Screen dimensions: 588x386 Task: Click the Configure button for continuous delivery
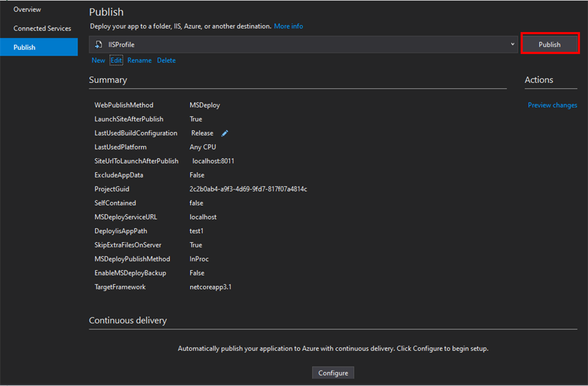pyautogui.click(x=333, y=373)
